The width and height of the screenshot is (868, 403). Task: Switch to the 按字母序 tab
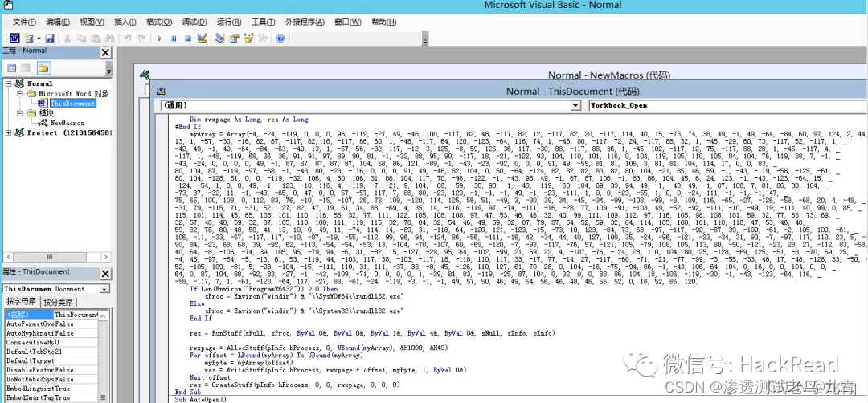(22, 302)
